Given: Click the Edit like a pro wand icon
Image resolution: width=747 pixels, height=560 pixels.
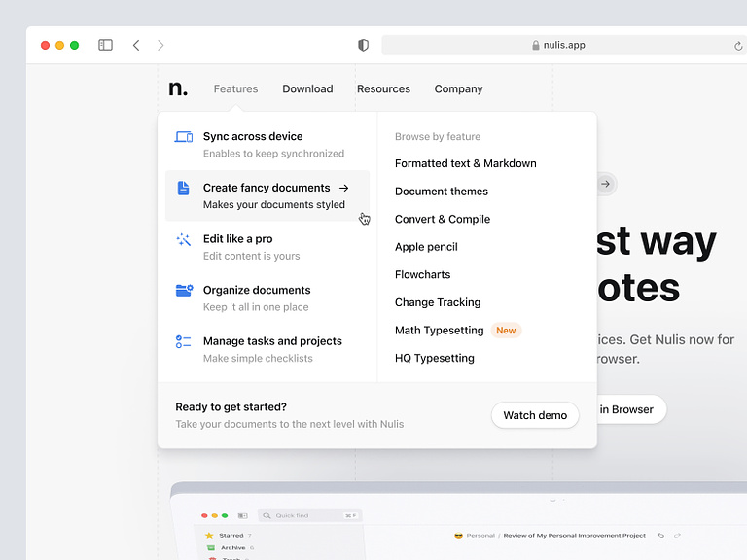Looking at the screenshot, I should (x=183, y=239).
